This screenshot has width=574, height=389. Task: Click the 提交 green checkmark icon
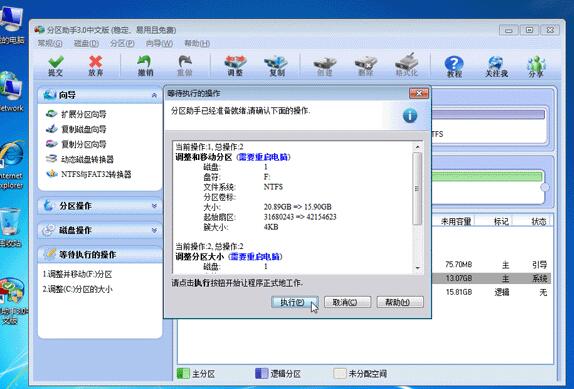56,66
